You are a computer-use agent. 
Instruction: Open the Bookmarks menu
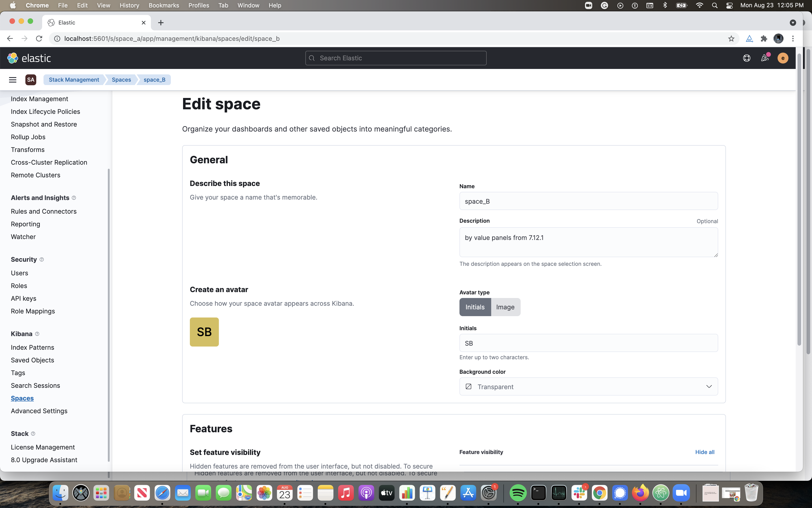(164, 5)
